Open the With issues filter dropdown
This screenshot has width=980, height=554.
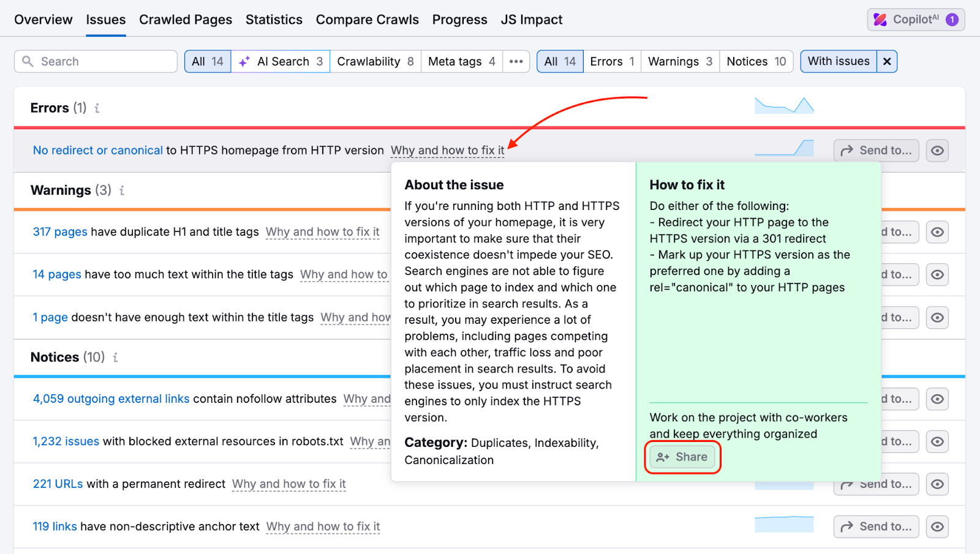click(x=838, y=61)
